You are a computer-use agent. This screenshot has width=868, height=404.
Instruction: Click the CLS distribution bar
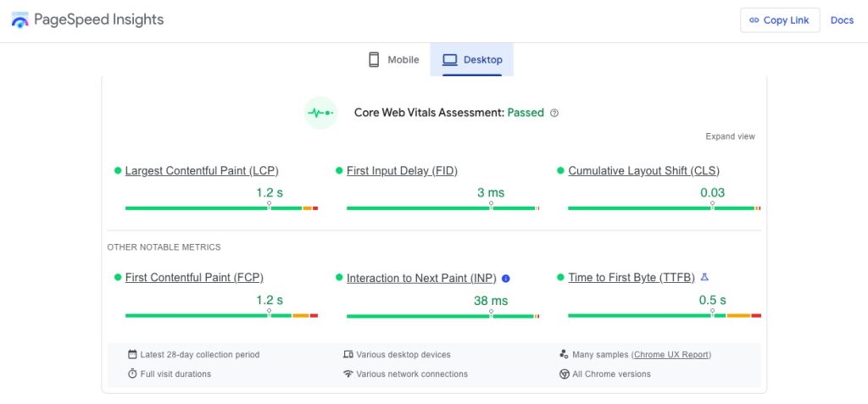click(x=665, y=208)
